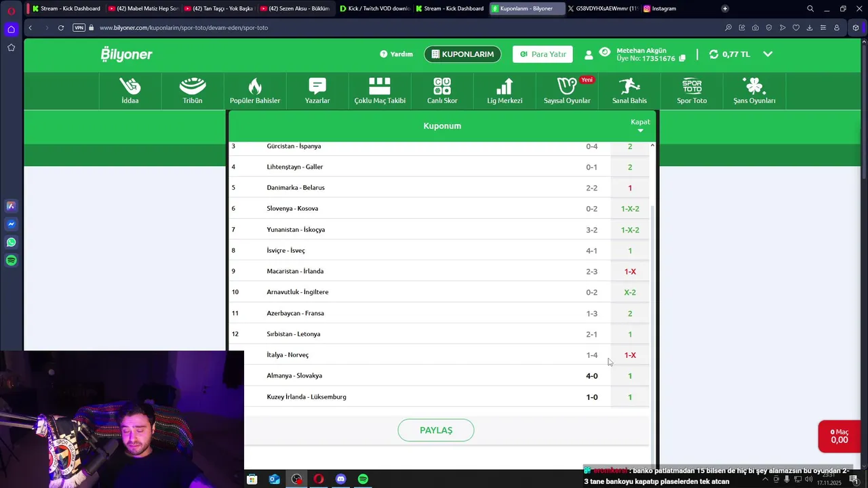The image size is (868, 488).
Task: Switch to Mabel Matiz YouTube tab
Action: coord(146,9)
